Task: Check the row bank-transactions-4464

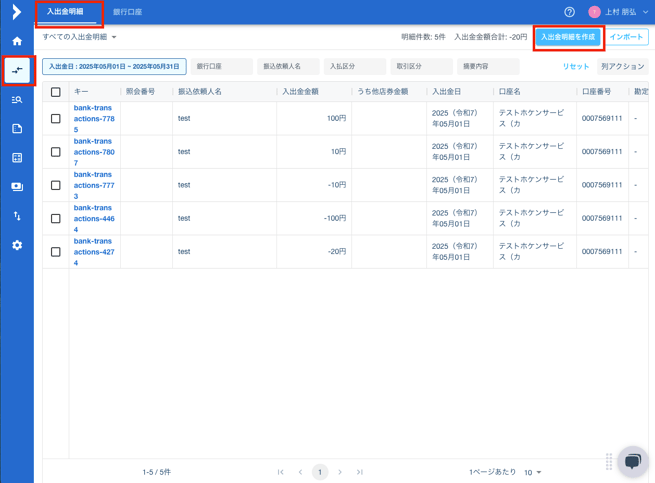Action: pos(56,219)
